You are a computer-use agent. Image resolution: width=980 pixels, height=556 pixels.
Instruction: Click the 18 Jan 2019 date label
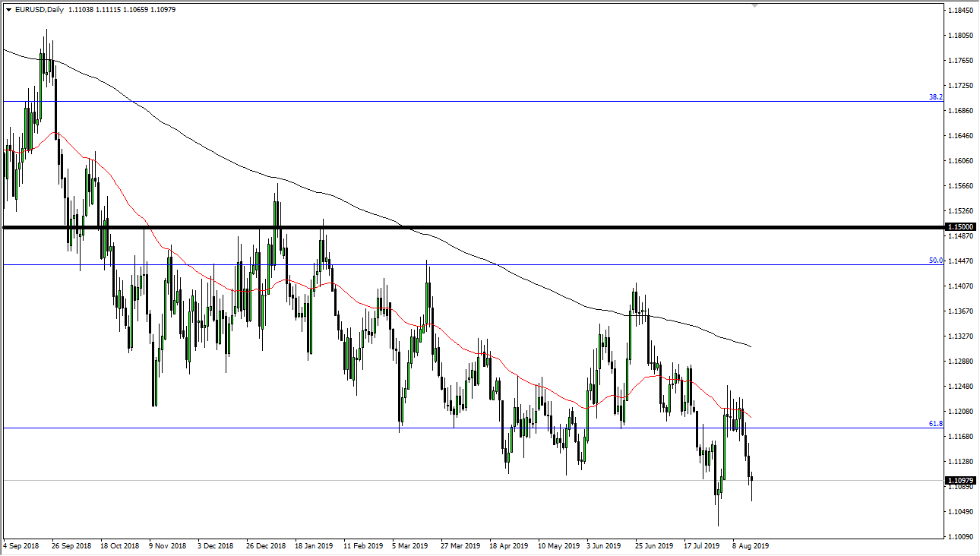(x=315, y=545)
